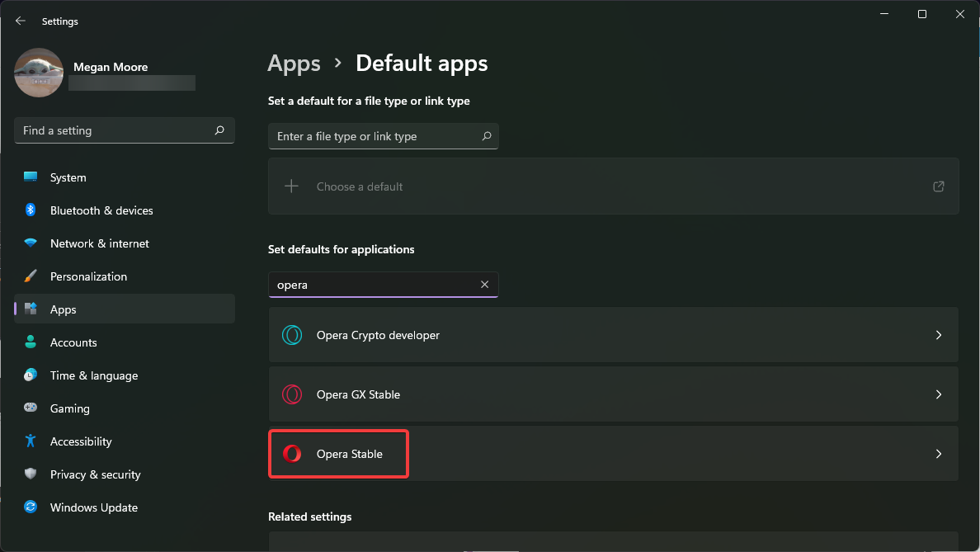Open Personalization settings
This screenshot has width=980, height=552.
pyautogui.click(x=125, y=276)
